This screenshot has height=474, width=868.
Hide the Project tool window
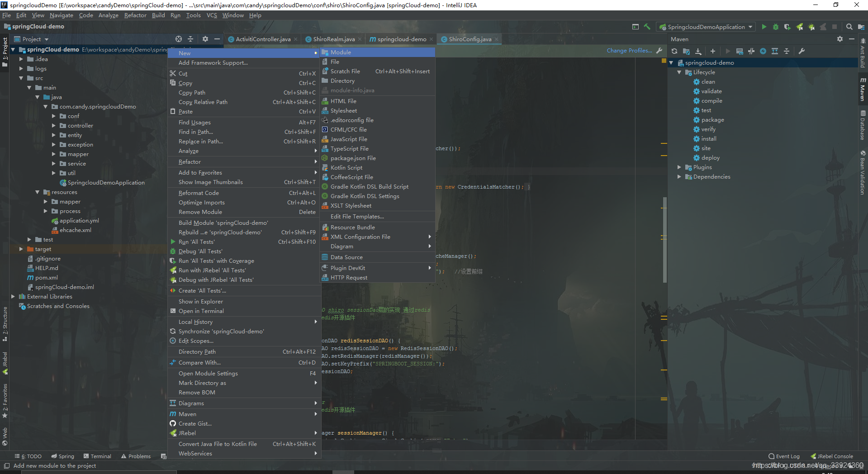click(217, 39)
